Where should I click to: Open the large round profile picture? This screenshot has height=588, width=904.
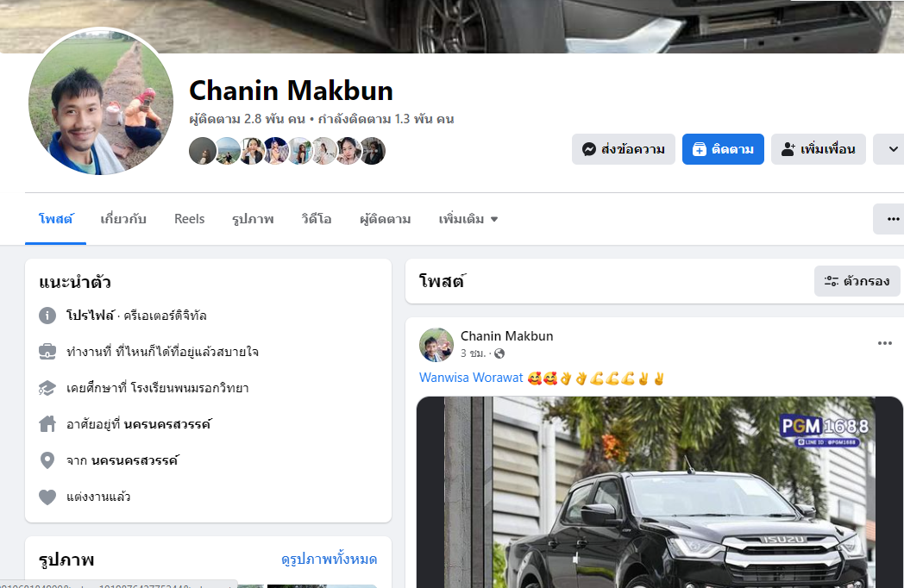(101, 102)
